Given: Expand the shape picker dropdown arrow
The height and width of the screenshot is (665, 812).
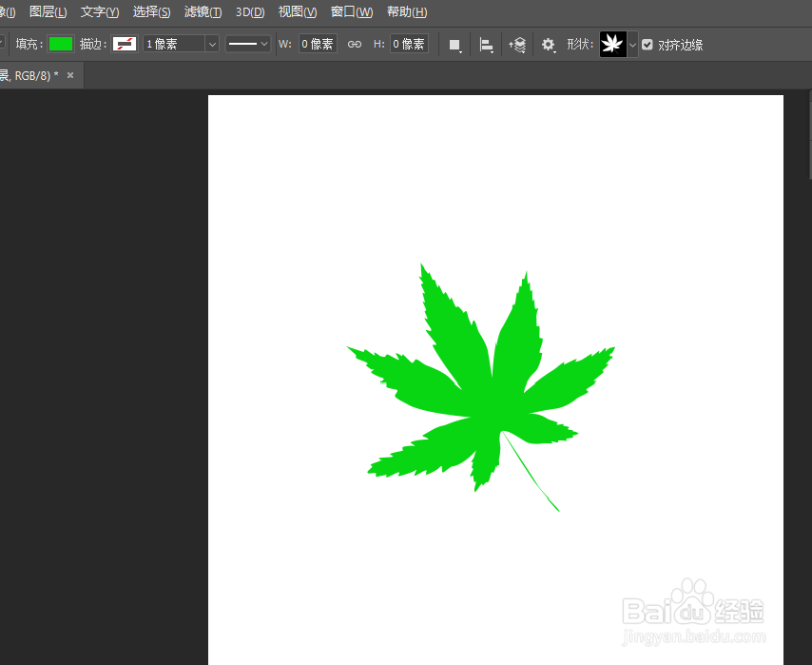Looking at the screenshot, I should (630, 44).
